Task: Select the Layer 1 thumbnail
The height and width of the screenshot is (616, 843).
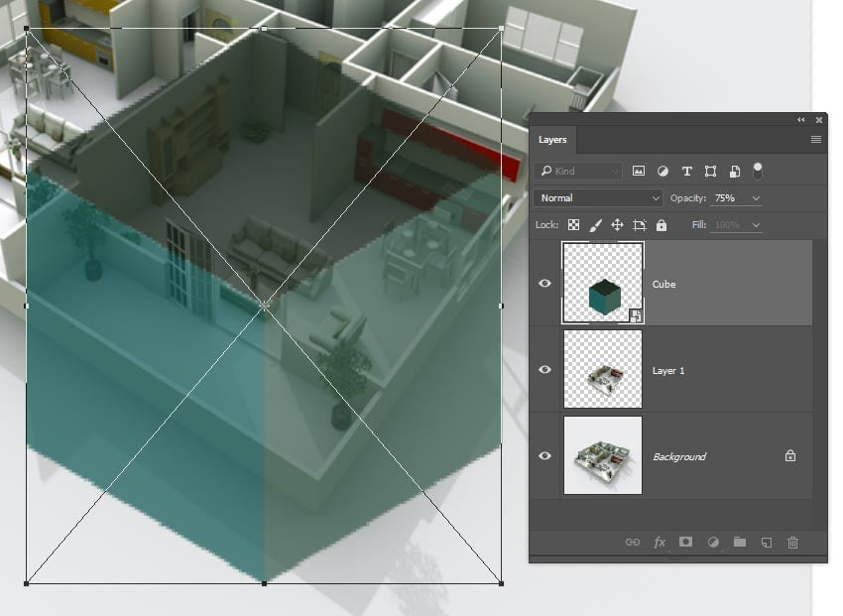Action: click(603, 369)
